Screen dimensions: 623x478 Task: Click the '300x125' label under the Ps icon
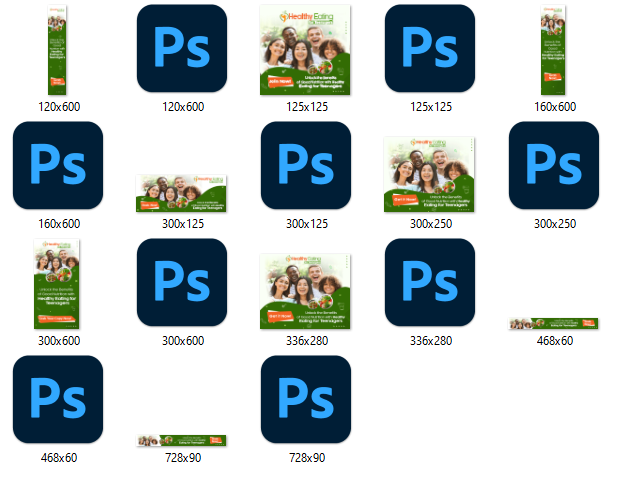click(x=307, y=224)
